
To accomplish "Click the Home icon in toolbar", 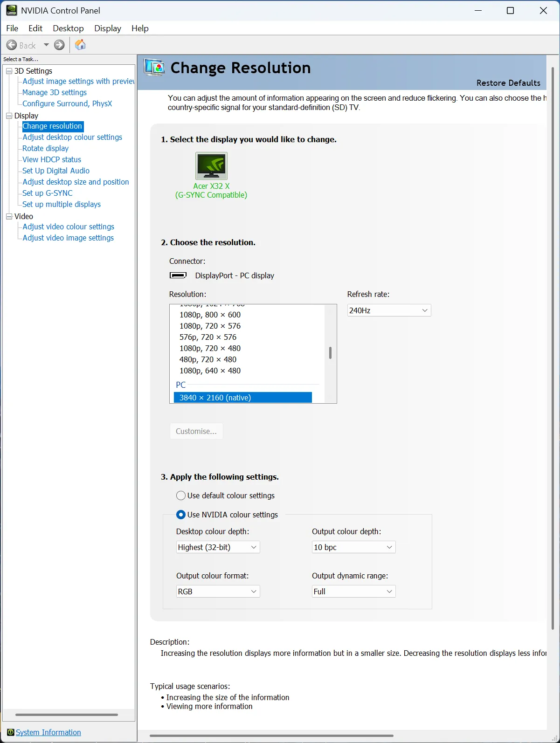I will [x=80, y=45].
